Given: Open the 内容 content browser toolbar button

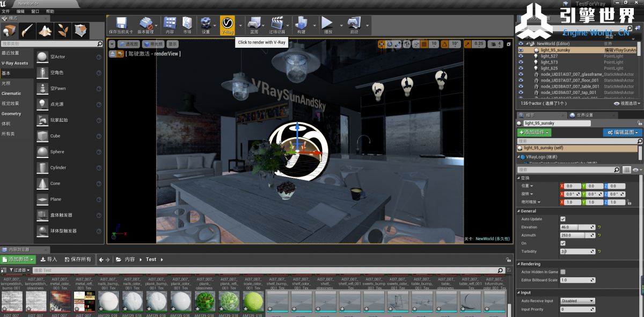Looking at the screenshot, I should 170,25.
